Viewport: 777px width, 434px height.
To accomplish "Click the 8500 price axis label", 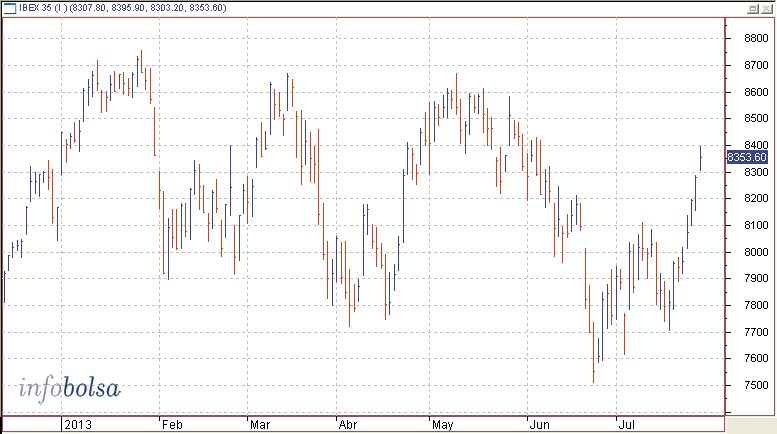I will [756, 118].
